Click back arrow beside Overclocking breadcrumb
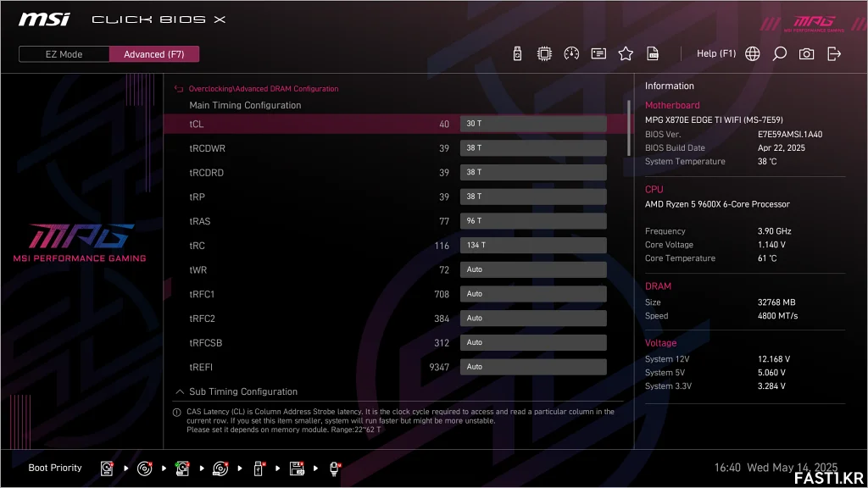 179,88
